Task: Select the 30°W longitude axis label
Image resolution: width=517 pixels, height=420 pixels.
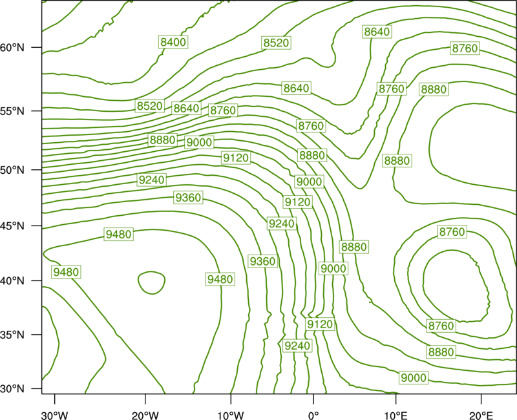Action: pos(55,415)
